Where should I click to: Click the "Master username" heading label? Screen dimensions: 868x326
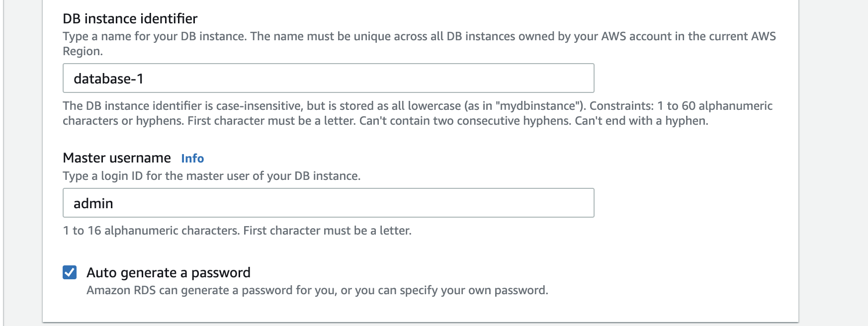[x=117, y=158]
